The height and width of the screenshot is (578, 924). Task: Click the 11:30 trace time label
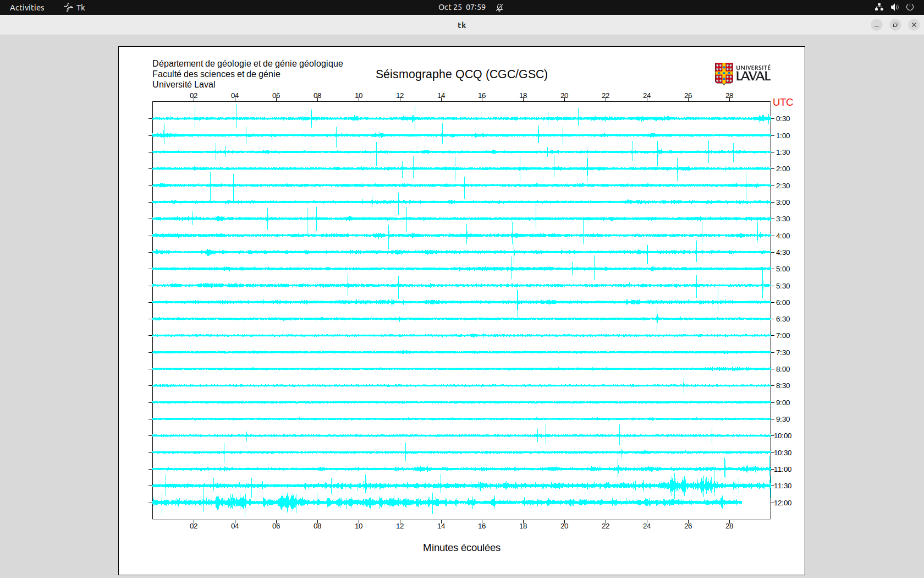pyautogui.click(x=783, y=486)
